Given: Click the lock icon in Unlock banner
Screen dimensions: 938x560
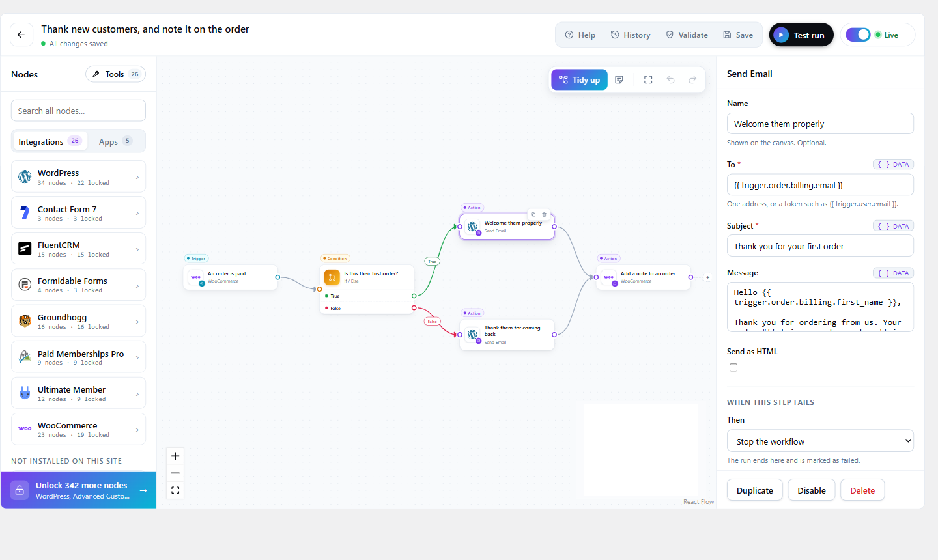Looking at the screenshot, I should pos(20,490).
